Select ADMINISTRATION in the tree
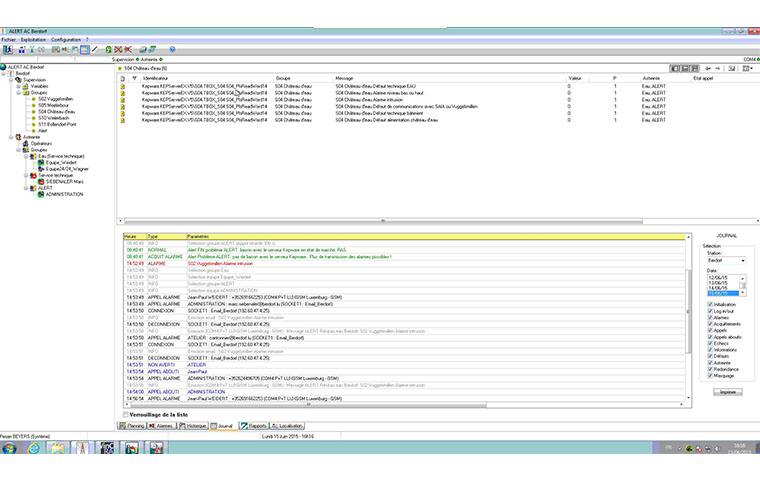Image resolution: width=760 pixels, height=480 pixels. point(64,194)
